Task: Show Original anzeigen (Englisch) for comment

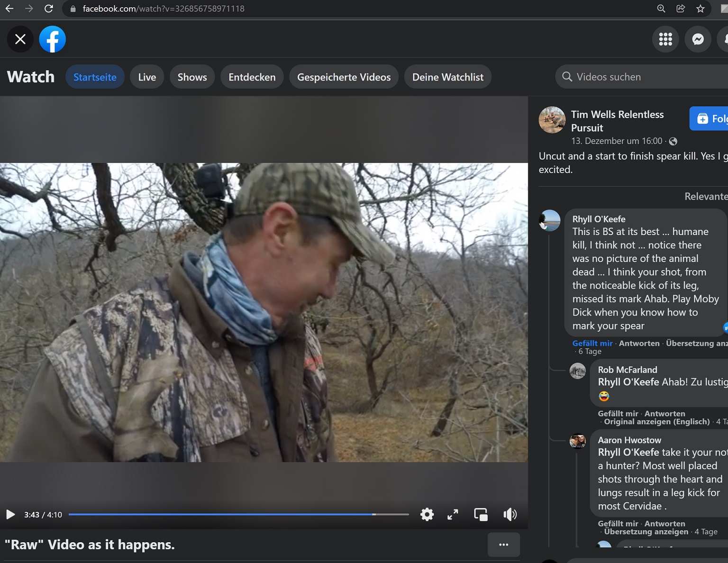Action: (x=656, y=422)
